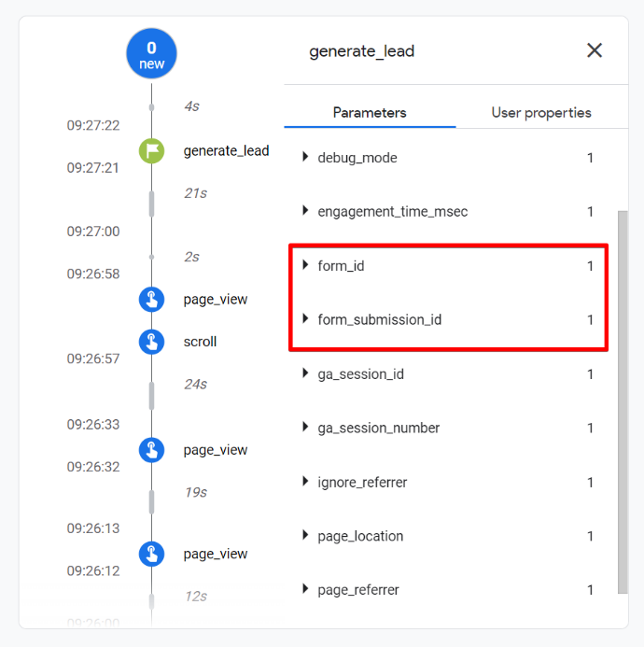Expand the ignore_referrer parameter

tap(305, 482)
